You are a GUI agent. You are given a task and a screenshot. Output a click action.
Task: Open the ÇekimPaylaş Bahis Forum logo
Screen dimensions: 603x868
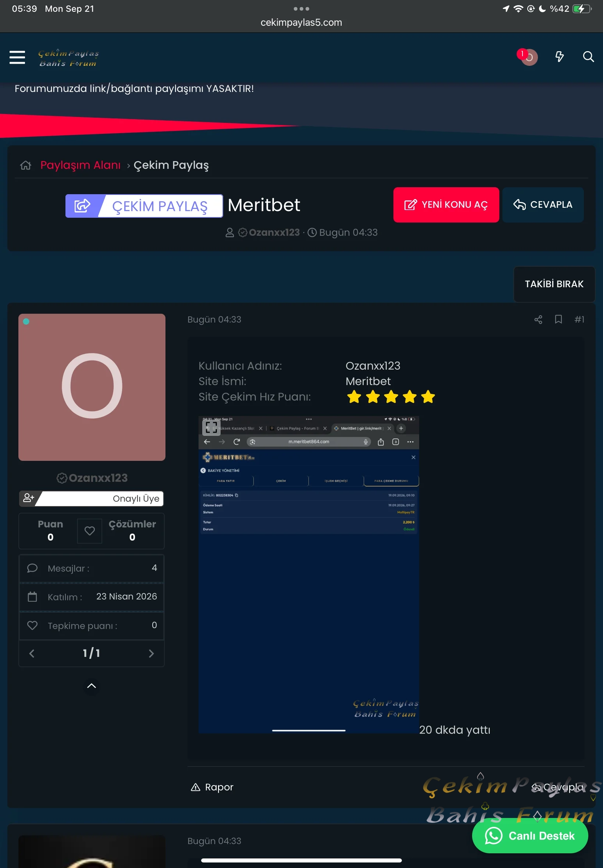point(68,58)
